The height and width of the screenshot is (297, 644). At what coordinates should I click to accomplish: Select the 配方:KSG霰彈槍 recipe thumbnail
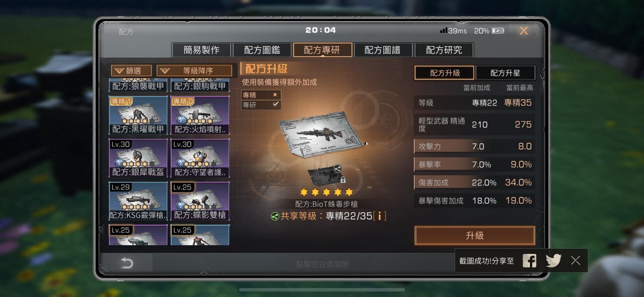point(138,201)
